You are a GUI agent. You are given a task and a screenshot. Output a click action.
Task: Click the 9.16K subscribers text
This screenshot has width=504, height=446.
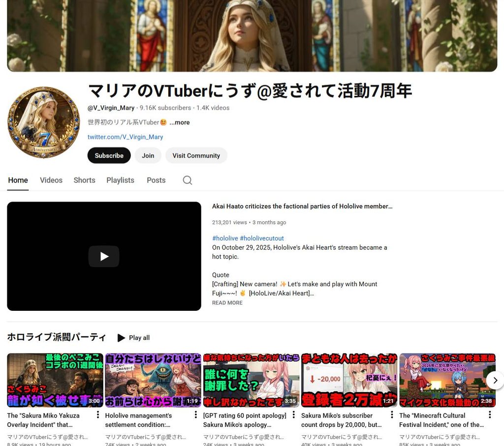coord(165,108)
